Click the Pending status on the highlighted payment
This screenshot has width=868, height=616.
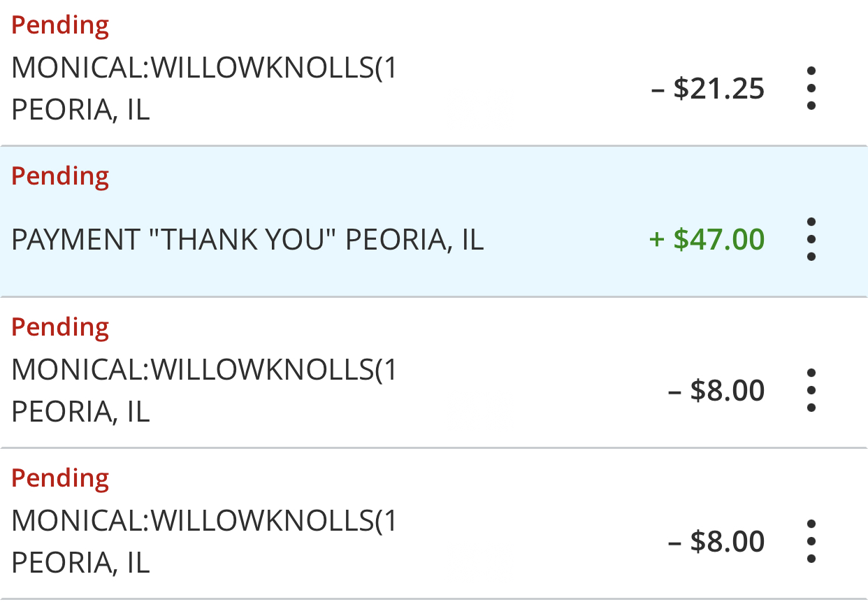click(x=60, y=176)
